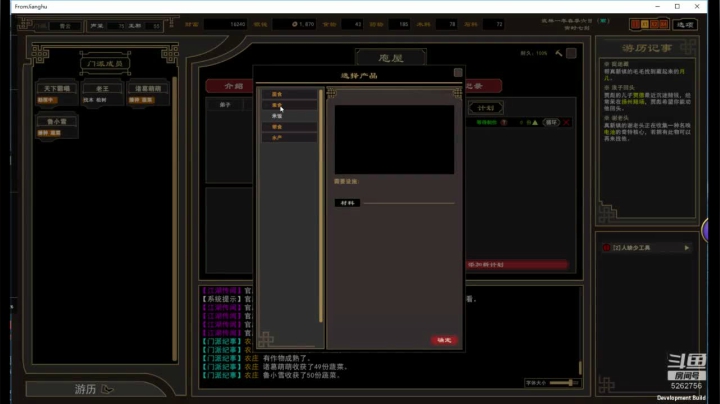Click the 弟子 column header

(225, 105)
